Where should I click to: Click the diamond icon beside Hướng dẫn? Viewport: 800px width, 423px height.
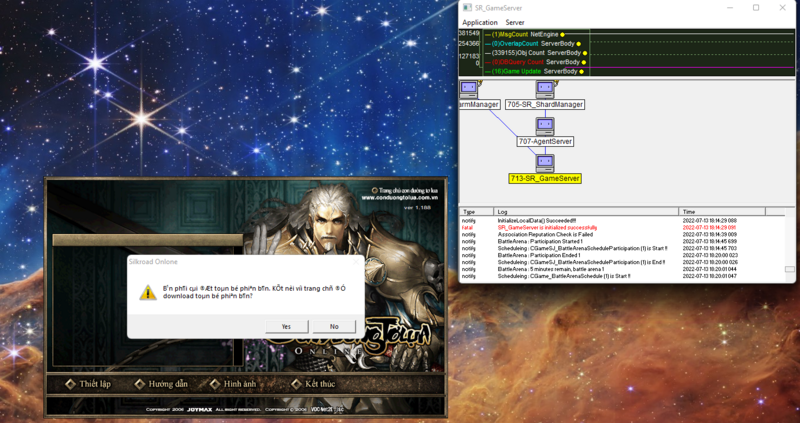click(x=139, y=384)
